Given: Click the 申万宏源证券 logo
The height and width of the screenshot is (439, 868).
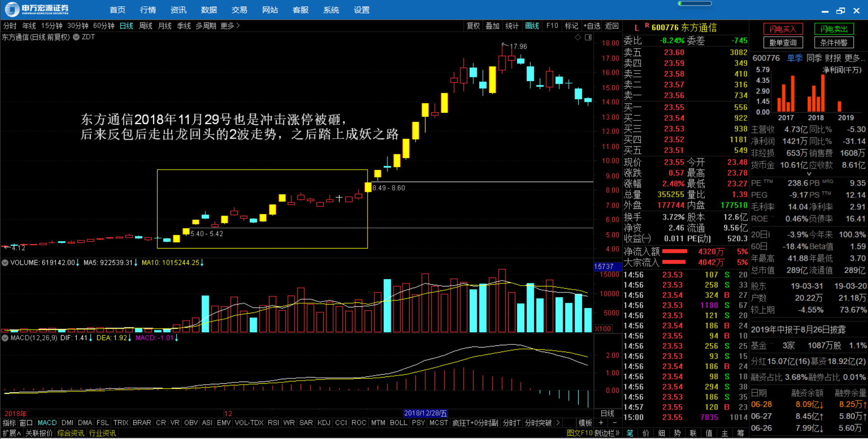Looking at the screenshot, I should pos(37,9).
